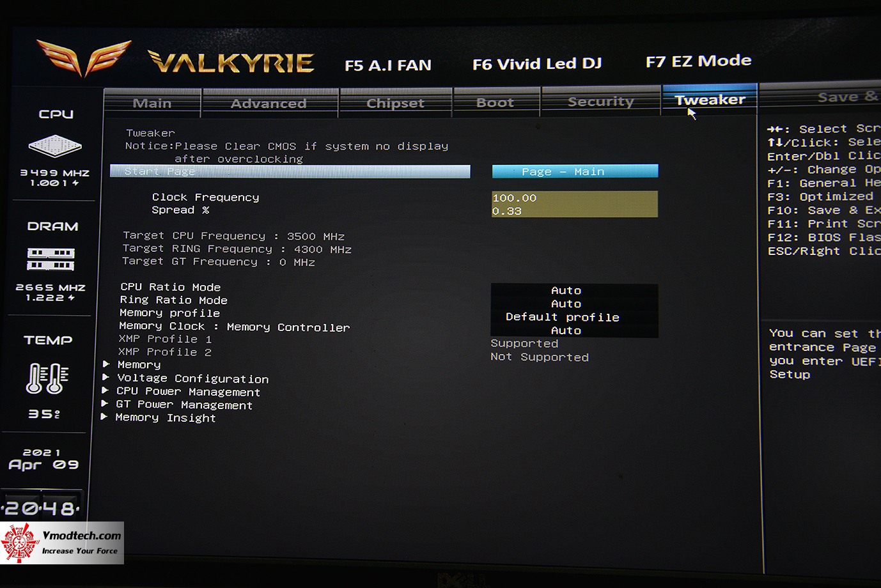This screenshot has width=881, height=588.
Task: Expand the Memory submenu arrow
Action: (x=106, y=364)
